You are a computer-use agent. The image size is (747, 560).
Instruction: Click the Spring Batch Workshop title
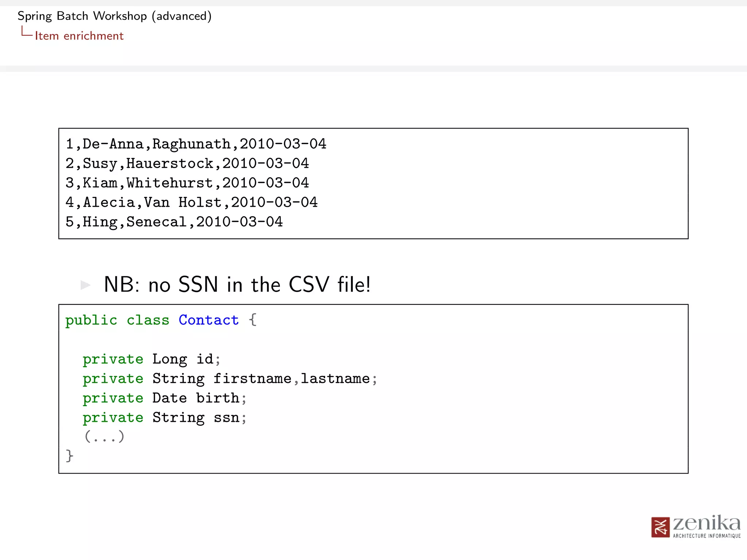click(115, 16)
